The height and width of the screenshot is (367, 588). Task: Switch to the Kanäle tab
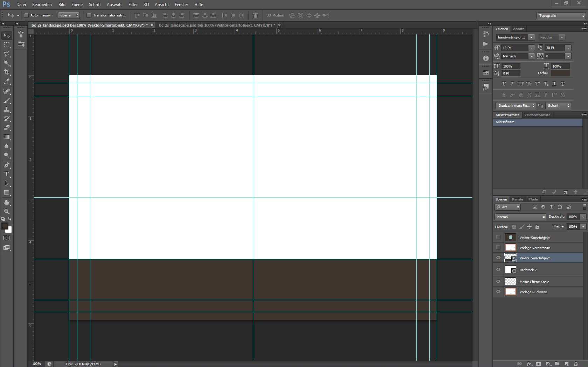coord(517,199)
